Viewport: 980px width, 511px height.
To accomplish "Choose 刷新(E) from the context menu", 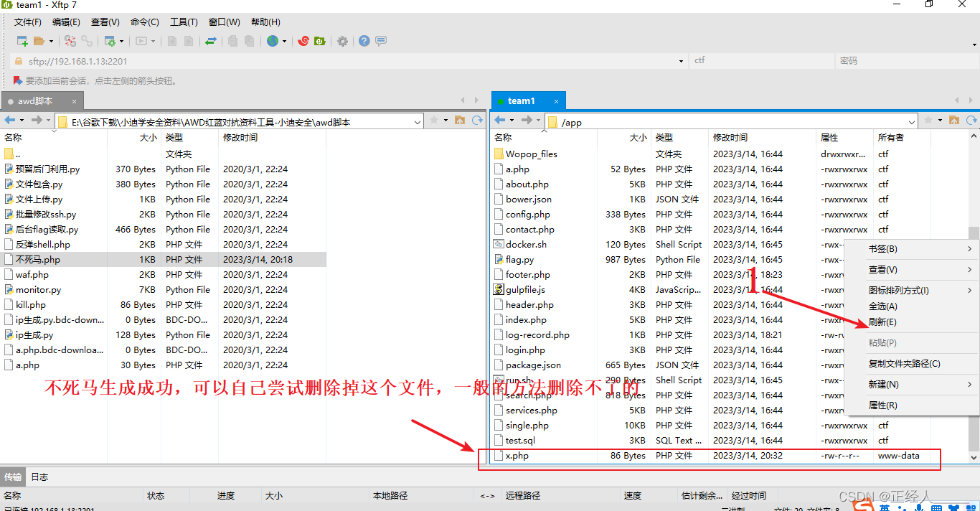I will [x=882, y=322].
